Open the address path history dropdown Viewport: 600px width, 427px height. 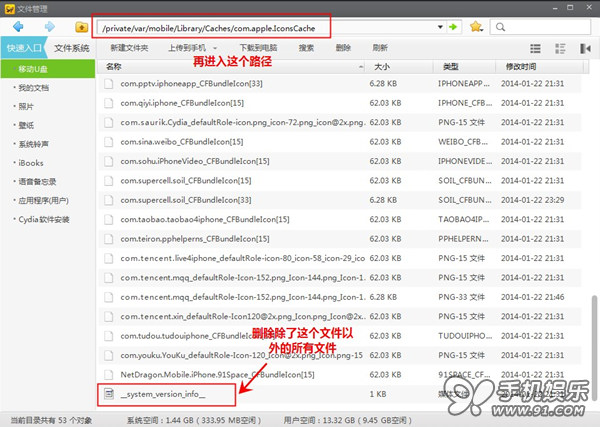[440, 27]
